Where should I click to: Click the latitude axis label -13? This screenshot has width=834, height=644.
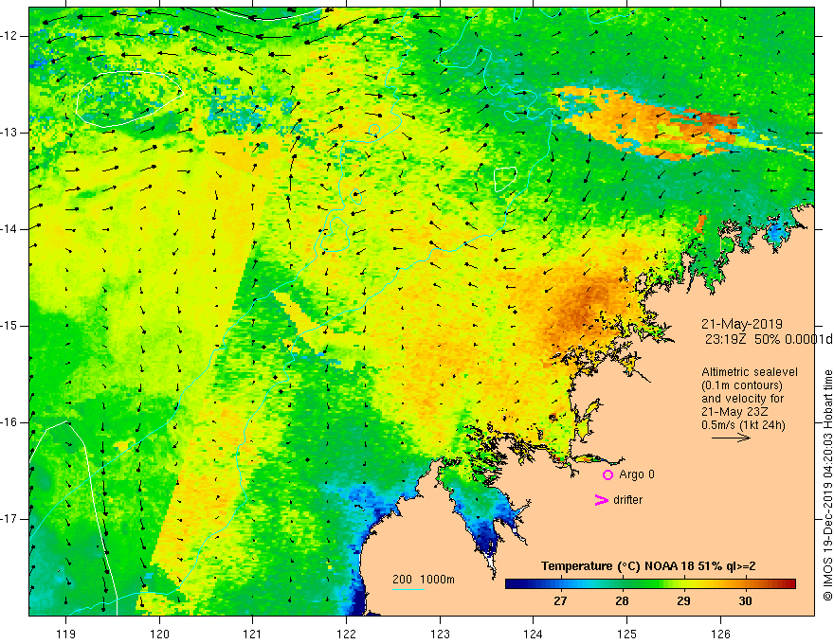pos(9,133)
